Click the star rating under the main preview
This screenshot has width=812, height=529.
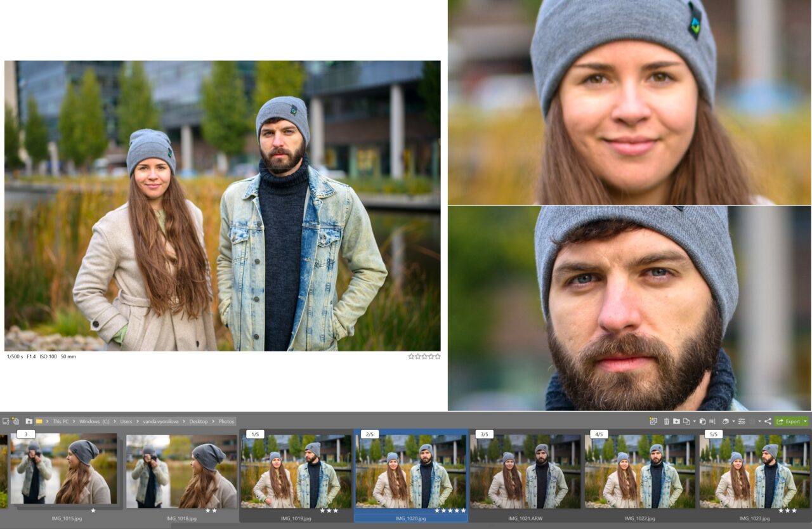[x=424, y=356]
